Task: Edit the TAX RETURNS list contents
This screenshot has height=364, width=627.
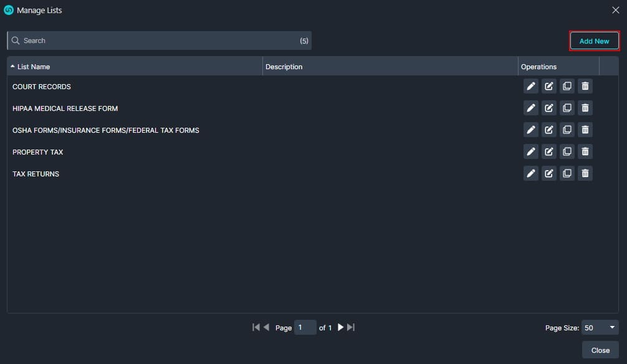Action: click(548, 173)
